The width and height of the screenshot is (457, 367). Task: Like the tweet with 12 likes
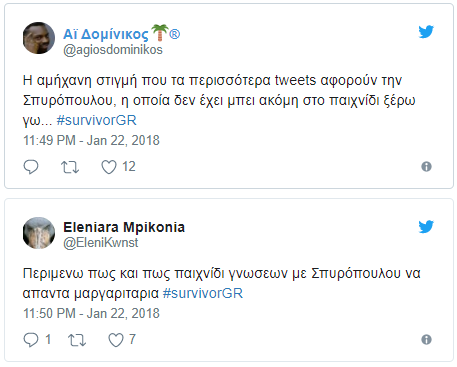click(x=109, y=167)
